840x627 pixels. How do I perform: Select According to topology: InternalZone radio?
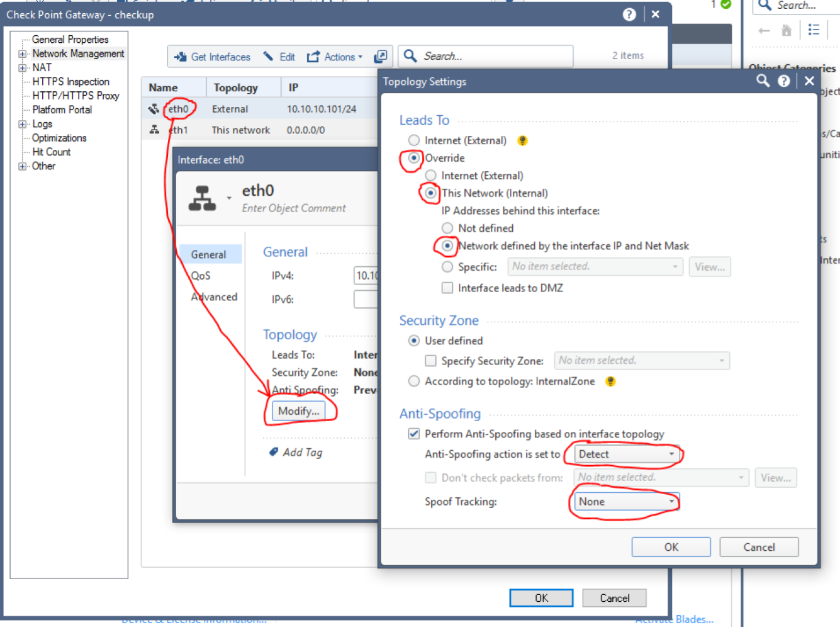point(413,381)
